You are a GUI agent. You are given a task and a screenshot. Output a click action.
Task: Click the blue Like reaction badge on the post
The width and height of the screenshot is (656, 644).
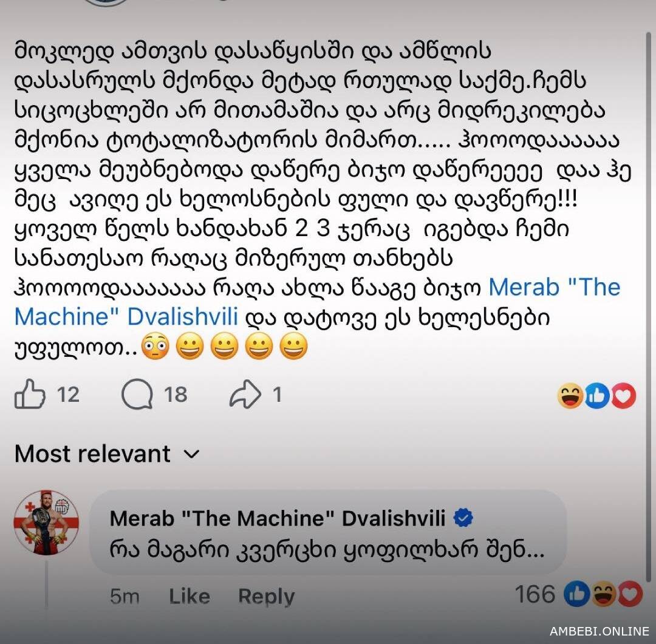(596, 396)
